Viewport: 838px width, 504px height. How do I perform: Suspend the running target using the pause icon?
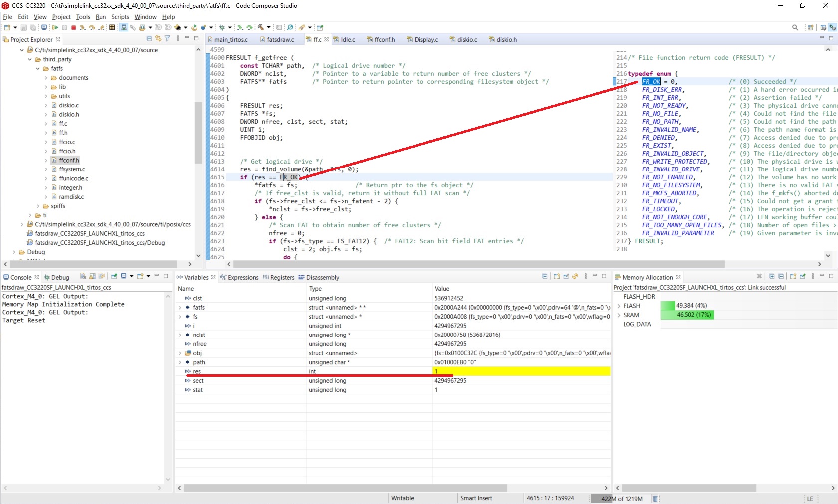pyautogui.click(x=64, y=28)
